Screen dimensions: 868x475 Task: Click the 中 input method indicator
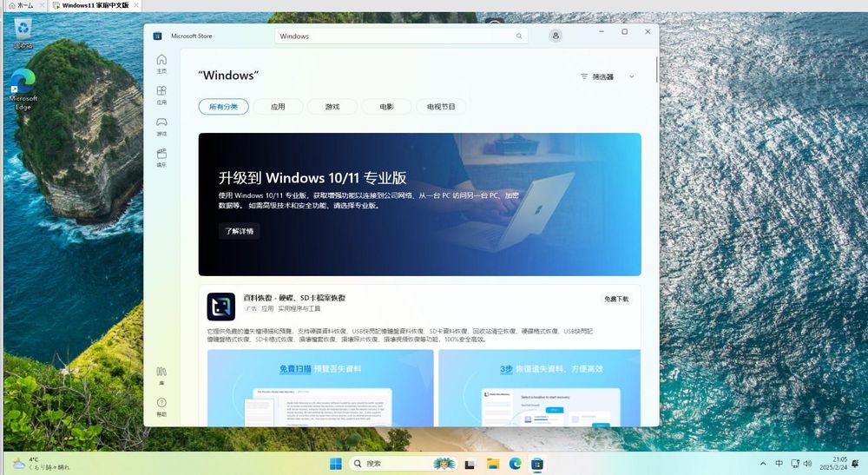(779, 464)
